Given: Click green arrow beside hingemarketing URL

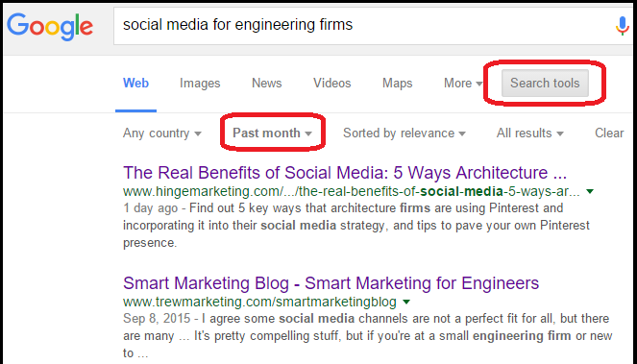Looking at the screenshot, I should coord(590,191).
